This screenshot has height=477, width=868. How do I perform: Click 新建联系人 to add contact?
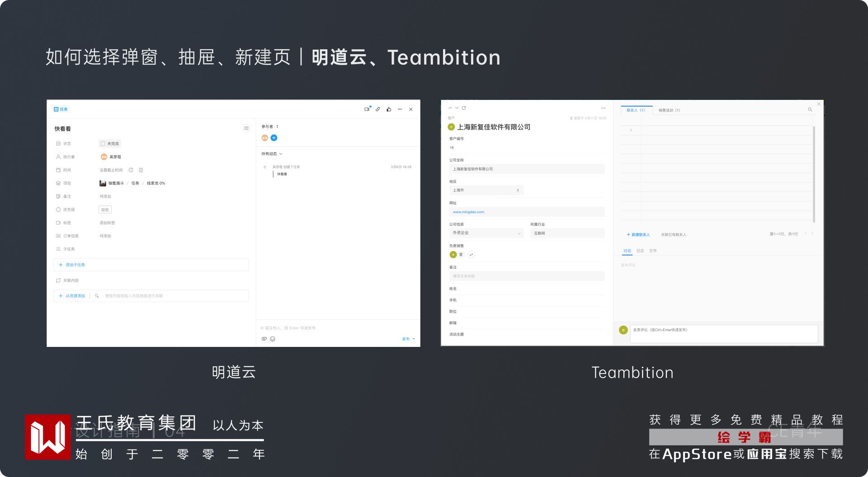click(638, 234)
